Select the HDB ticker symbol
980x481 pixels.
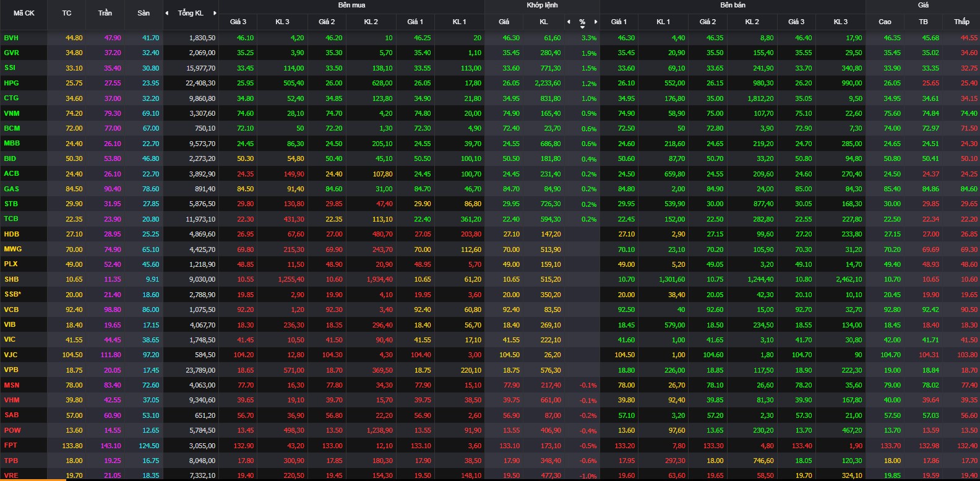(x=11, y=234)
